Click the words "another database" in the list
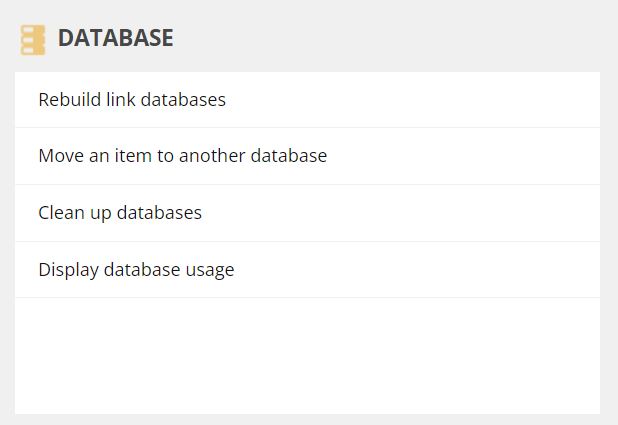Viewport: 618px width, 425px height. pyautogui.click(x=253, y=156)
